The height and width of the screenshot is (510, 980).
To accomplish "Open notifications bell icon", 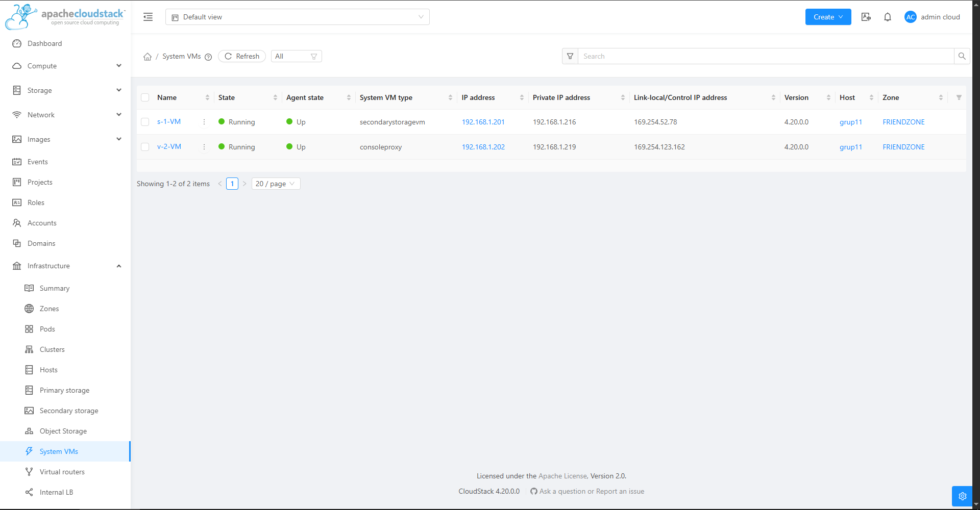I will (888, 17).
